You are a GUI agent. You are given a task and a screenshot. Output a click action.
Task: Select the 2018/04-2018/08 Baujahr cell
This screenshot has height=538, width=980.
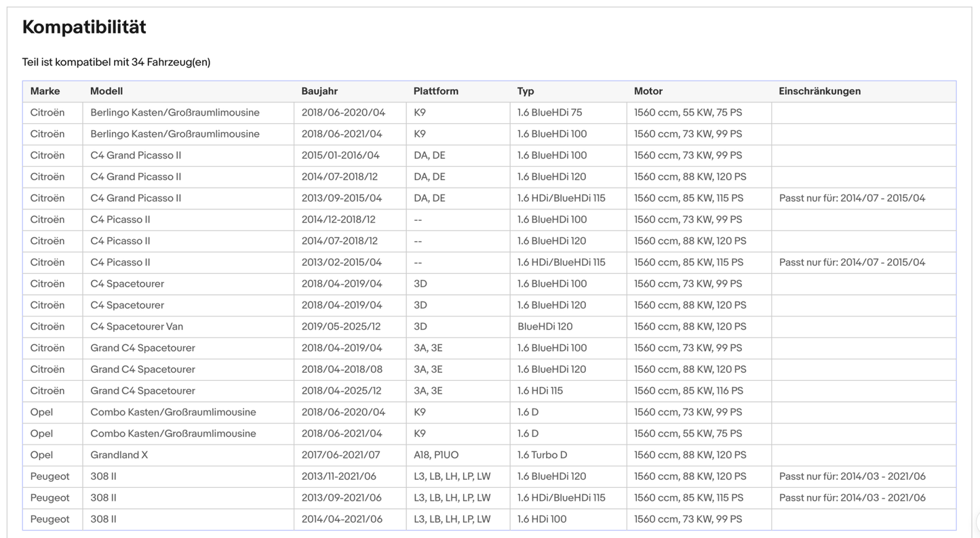click(350, 369)
